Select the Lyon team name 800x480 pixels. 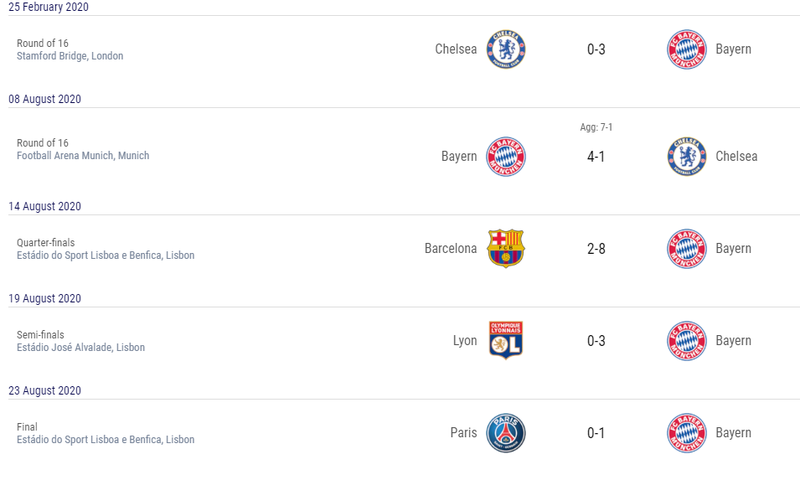coord(465,341)
